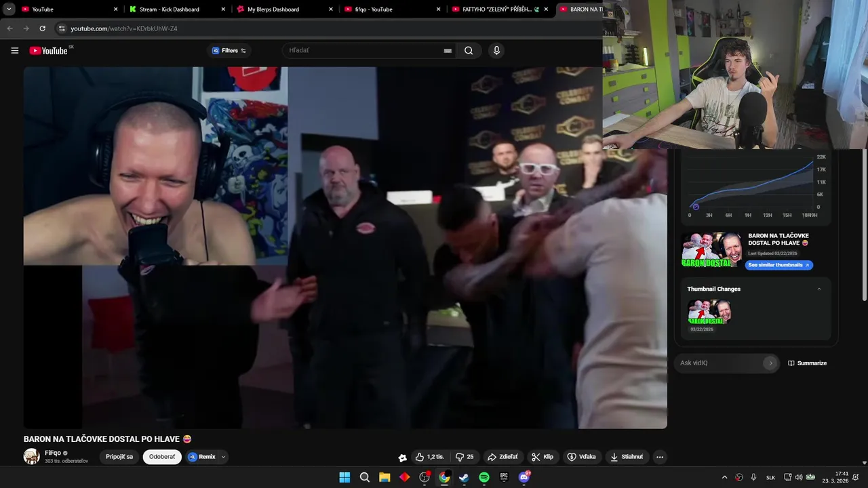Open Windows taskbar search
This screenshot has height=488, width=868.
tap(365, 477)
